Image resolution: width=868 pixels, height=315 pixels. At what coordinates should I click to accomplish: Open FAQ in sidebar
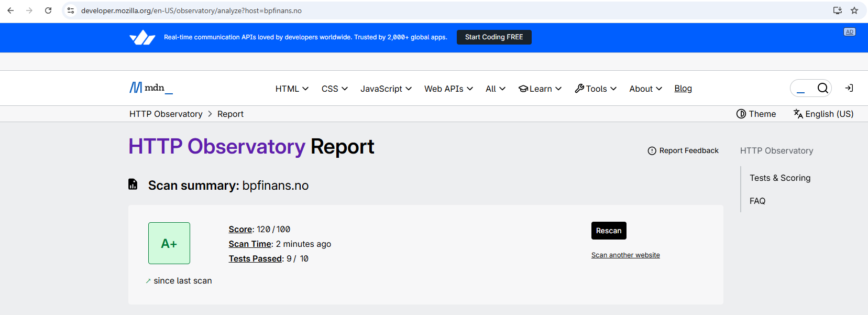click(x=757, y=201)
